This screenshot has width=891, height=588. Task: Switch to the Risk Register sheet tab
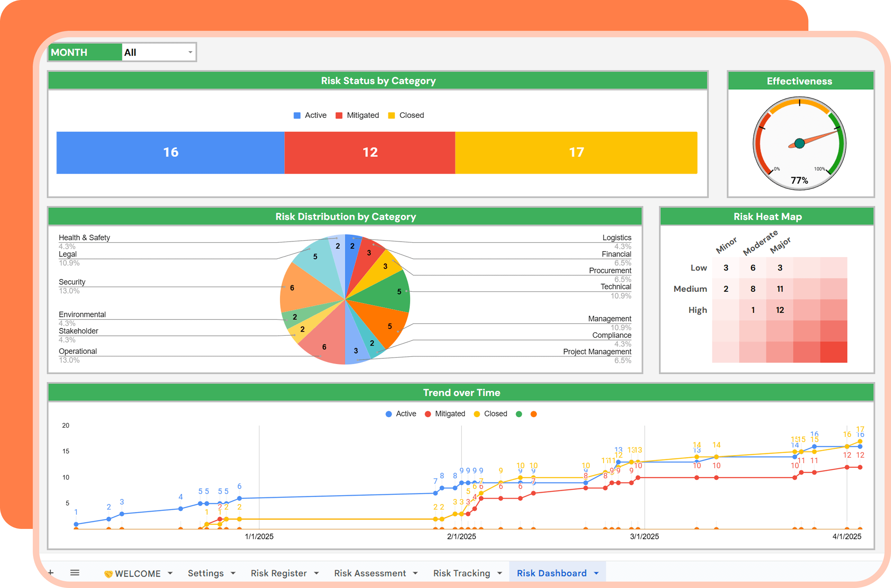tap(278, 573)
